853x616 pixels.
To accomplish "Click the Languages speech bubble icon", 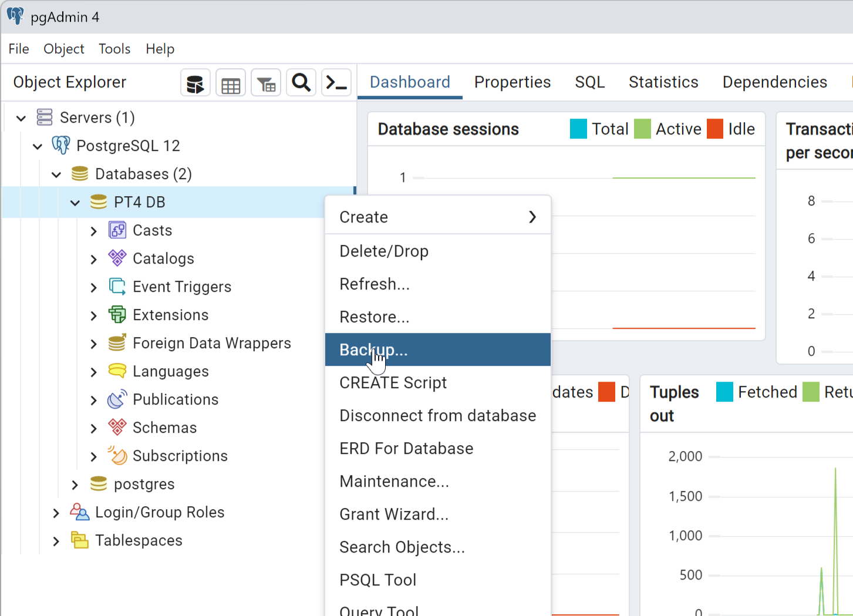I will (x=117, y=371).
